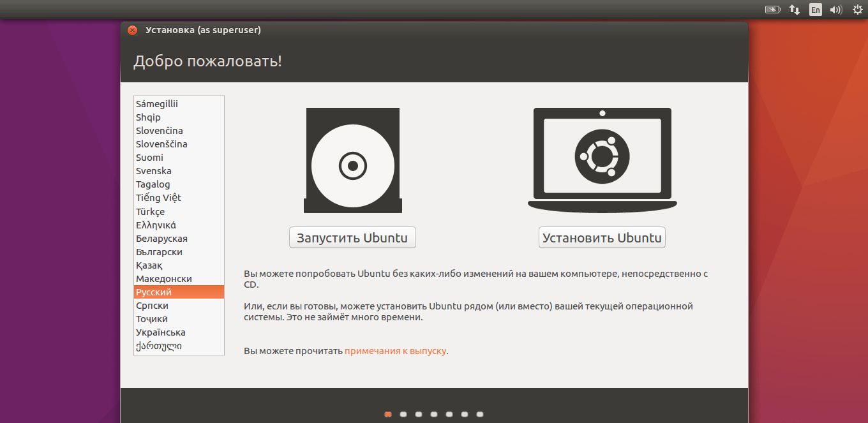Viewport: 868px width, 423px height.
Task: Click the Запустить Ubuntu button
Action: tap(352, 238)
